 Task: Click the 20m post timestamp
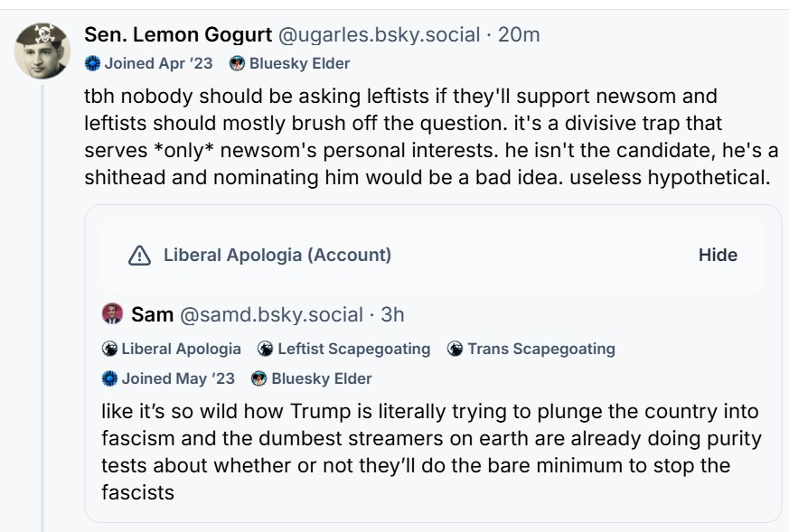[520, 35]
